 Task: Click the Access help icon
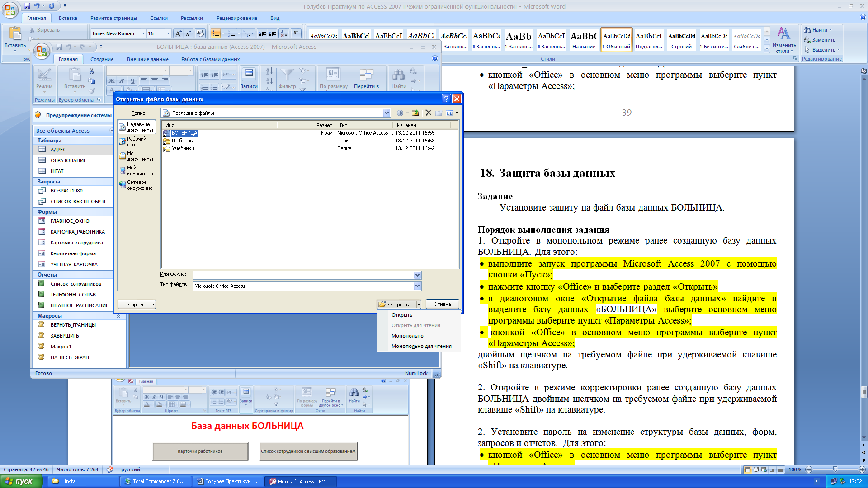[435, 58]
